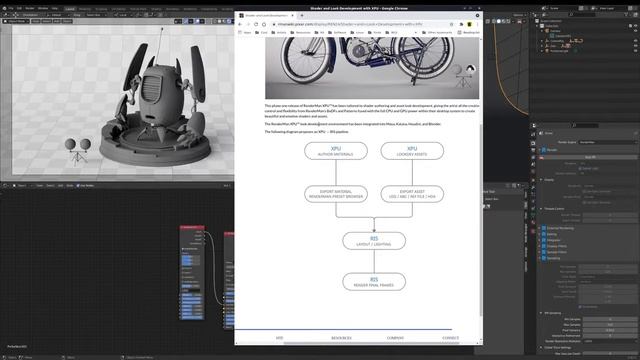The image size is (640, 360).
Task: Adjust the IPR Max Samples field
Action: pos(610,324)
